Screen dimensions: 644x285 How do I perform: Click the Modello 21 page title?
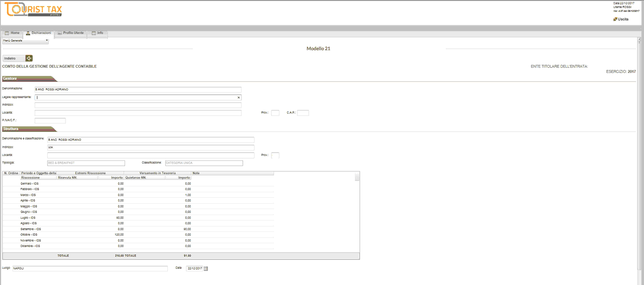pyautogui.click(x=318, y=48)
